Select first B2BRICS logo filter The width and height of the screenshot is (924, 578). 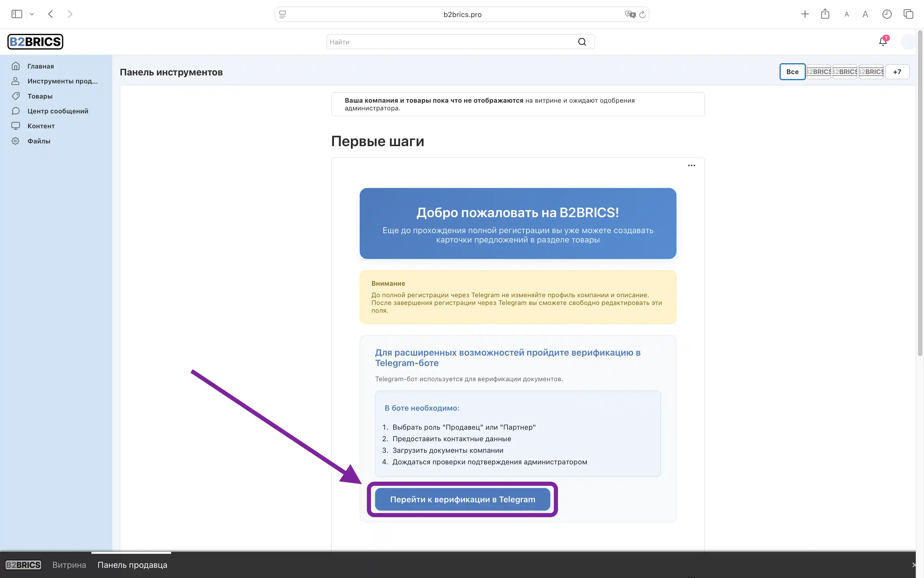pyautogui.click(x=819, y=72)
